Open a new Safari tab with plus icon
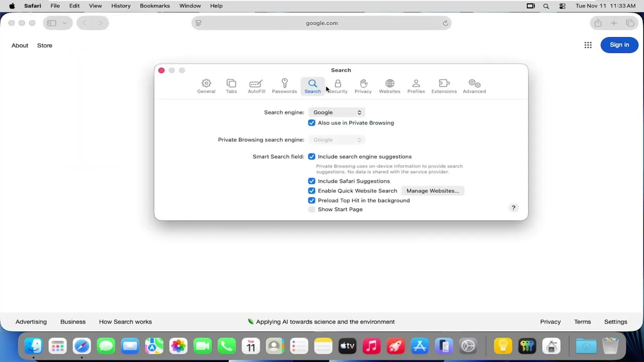Image resolution: width=644 pixels, height=362 pixels. (614, 23)
